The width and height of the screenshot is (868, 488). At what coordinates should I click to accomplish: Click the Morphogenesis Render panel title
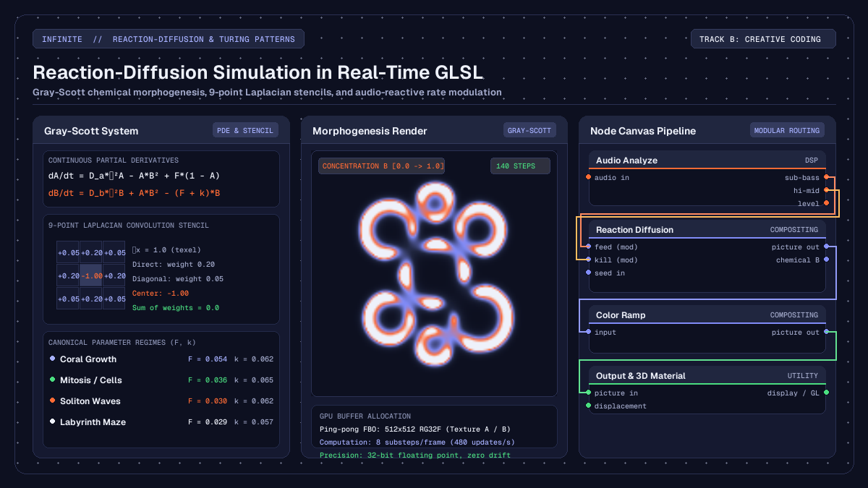point(370,131)
